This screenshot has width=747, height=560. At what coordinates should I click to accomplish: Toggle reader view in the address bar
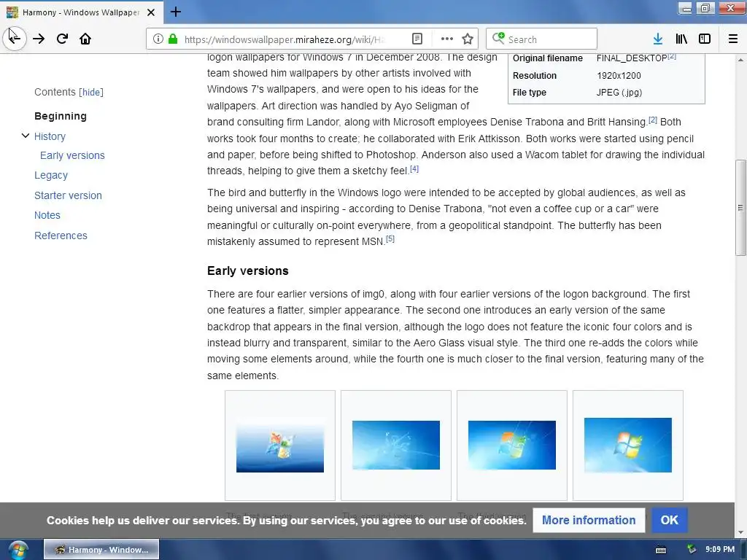[417, 39]
